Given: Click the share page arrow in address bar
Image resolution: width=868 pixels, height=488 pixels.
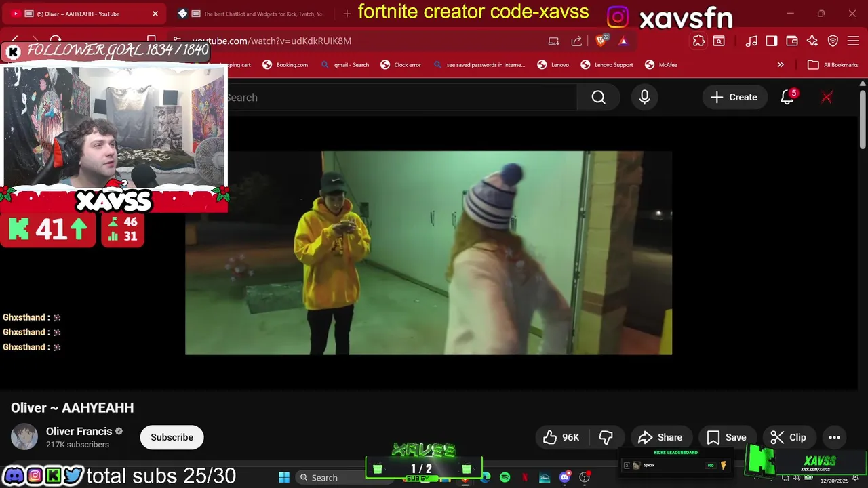Looking at the screenshot, I should click(x=576, y=41).
